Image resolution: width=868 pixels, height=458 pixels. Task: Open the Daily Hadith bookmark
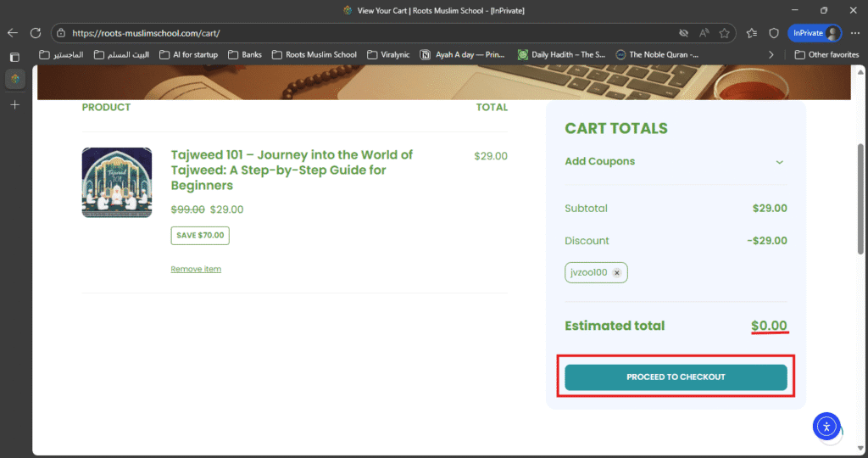[x=561, y=55]
